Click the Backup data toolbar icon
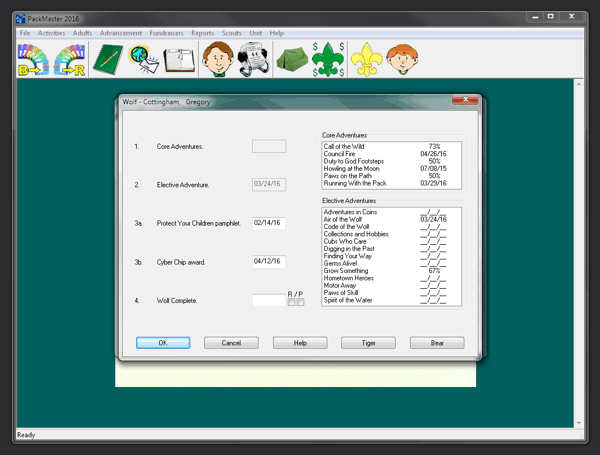 pyautogui.click(x=33, y=60)
